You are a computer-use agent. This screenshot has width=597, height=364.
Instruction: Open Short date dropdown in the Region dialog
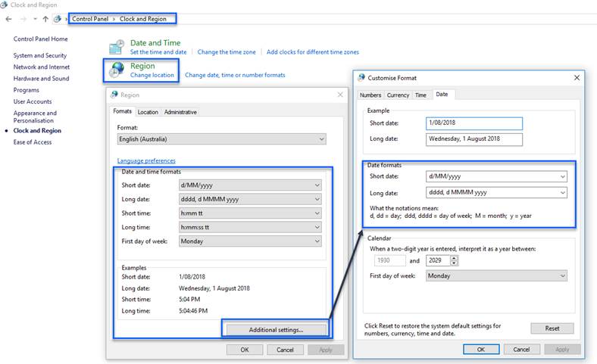250,185
